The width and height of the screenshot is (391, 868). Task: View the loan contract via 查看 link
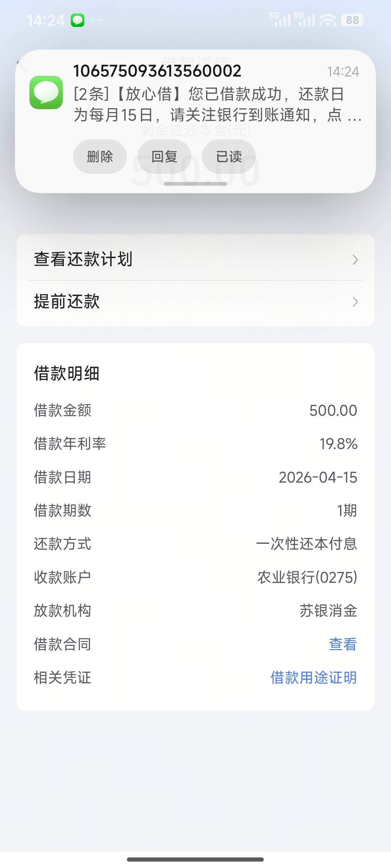tap(343, 644)
